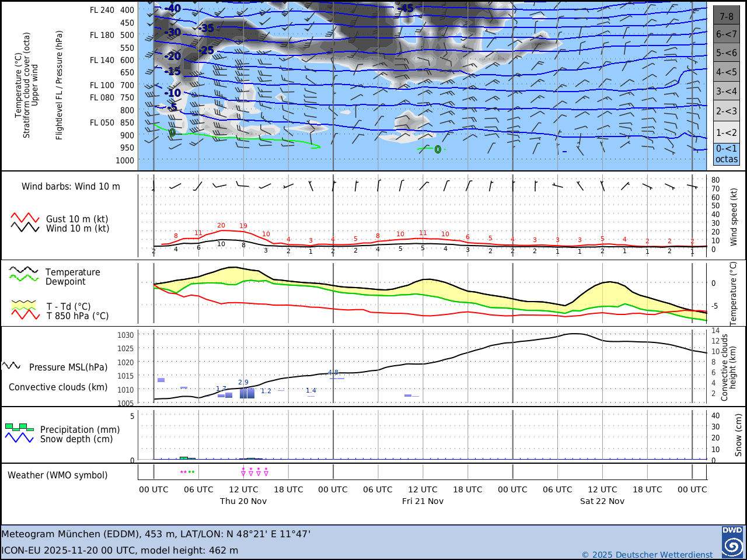Click the last magenta snow shower symbol on Thursday
This screenshot has width=747, height=560.
coord(266,472)
